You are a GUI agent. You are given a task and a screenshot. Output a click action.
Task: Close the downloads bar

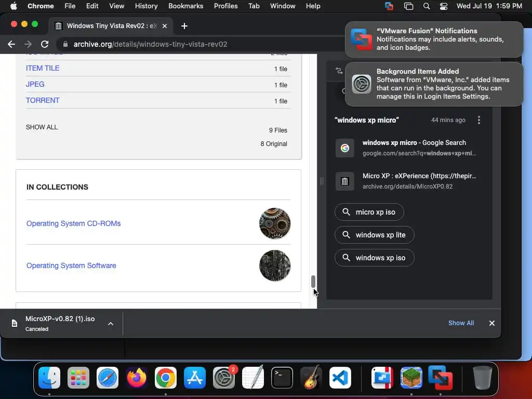point(491,323)
